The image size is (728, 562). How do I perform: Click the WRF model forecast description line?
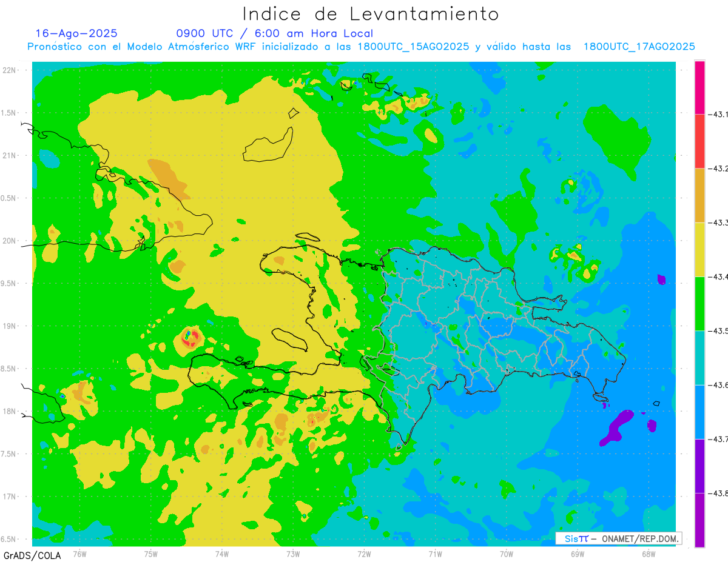[362, 47]
